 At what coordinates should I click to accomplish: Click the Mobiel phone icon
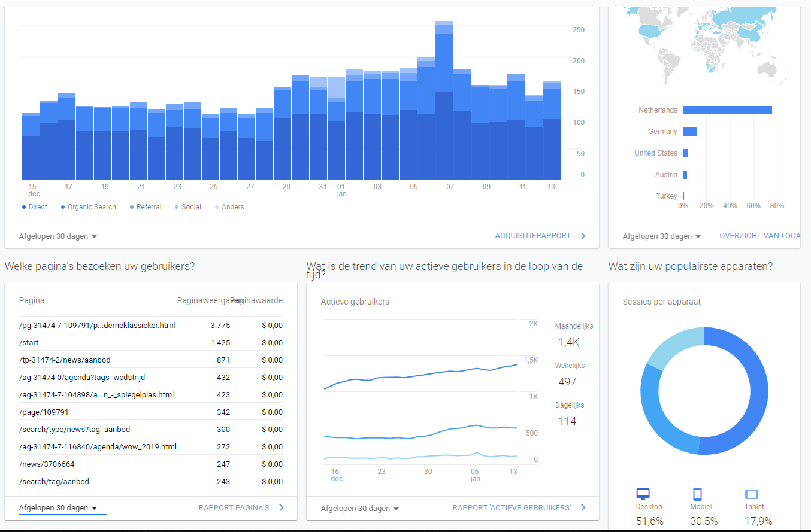tap(697, 494)
